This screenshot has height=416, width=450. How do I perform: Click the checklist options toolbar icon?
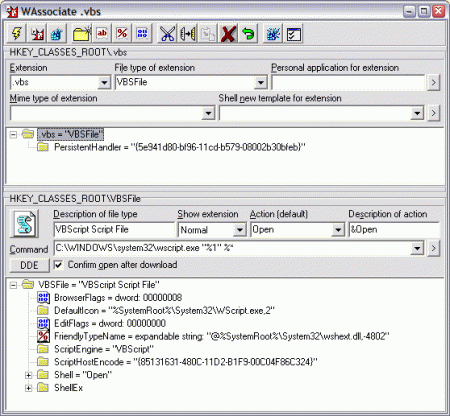294,33
